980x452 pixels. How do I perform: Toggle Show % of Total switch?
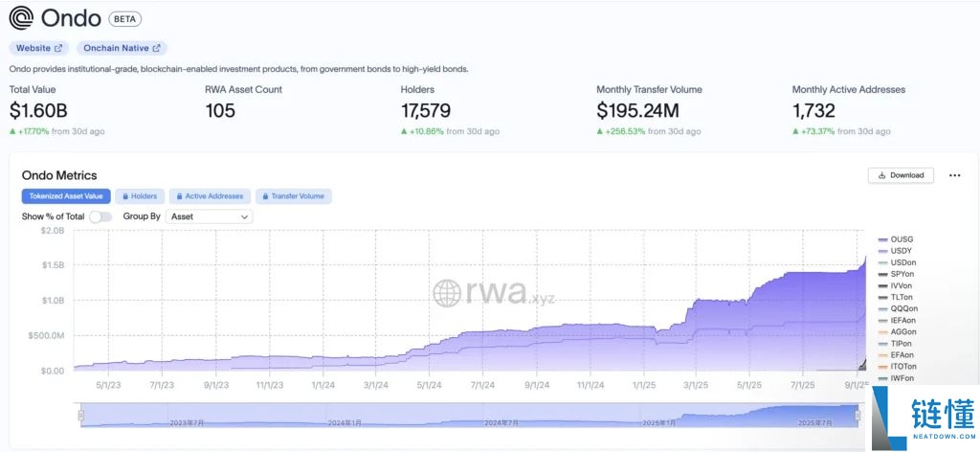click(100, 217)
